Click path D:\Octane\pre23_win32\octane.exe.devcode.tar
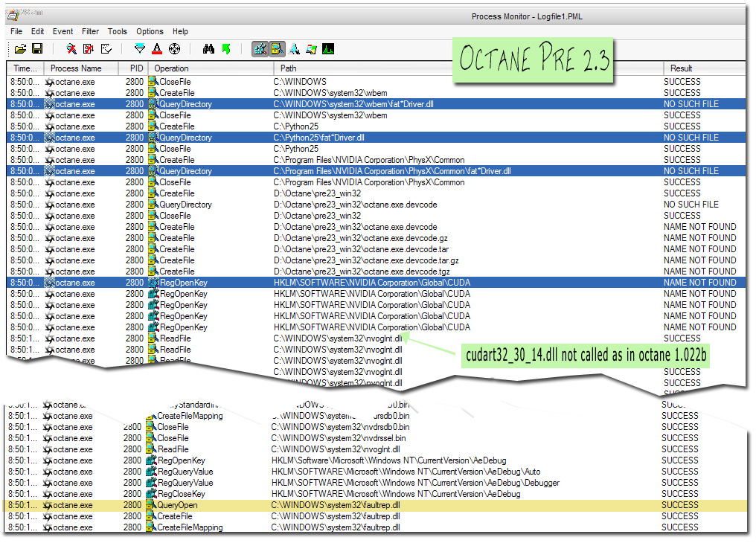This screenshot has height=546, width=756. tap(361, 249)
